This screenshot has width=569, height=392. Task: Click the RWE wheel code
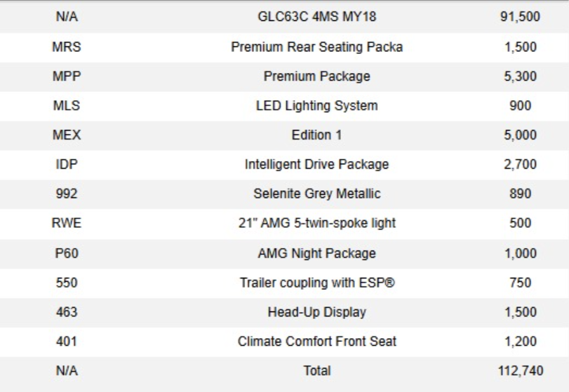67,223
